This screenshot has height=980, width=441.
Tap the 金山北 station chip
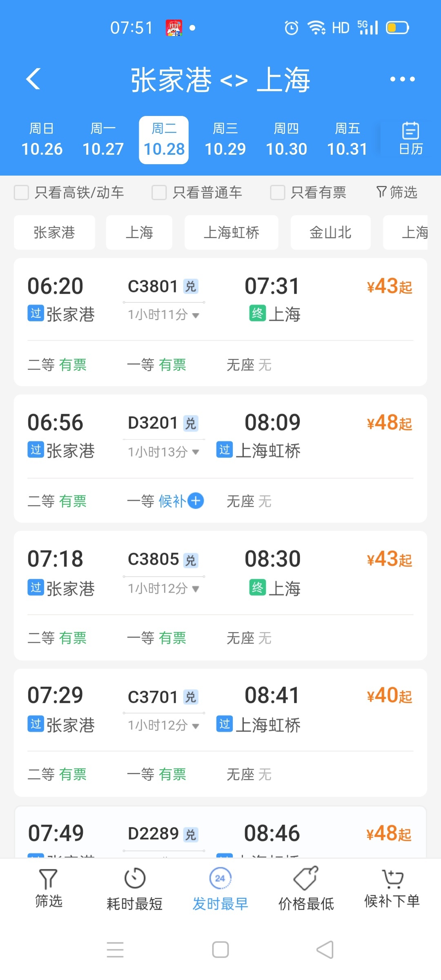coord(330,233)
